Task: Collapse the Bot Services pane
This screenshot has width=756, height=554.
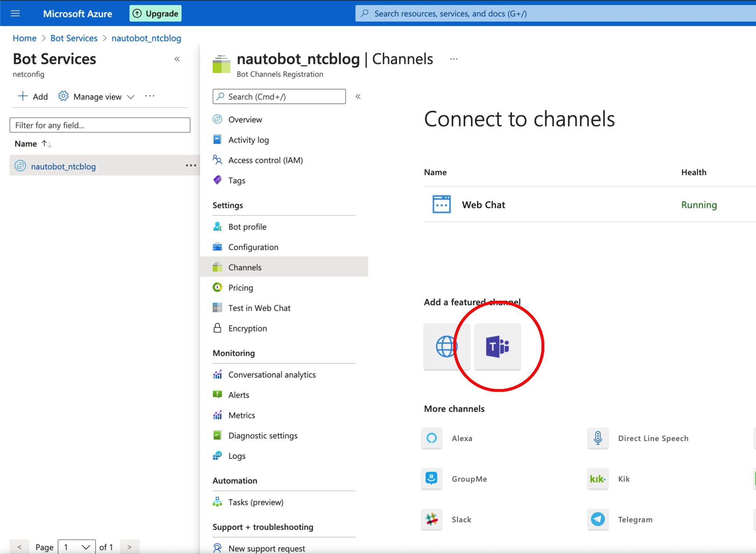Action: pos(177,59)
